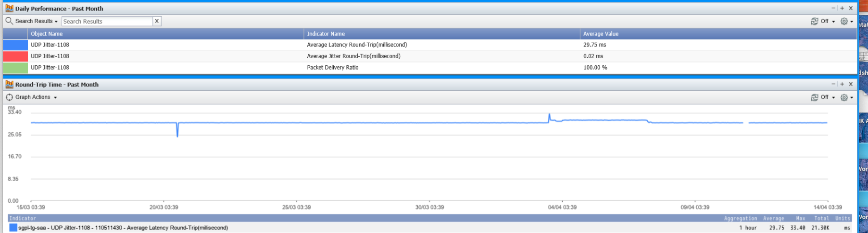
Task: Sort by Indicator Name column header
Action: pyautogui.click(x=326, y=34)
